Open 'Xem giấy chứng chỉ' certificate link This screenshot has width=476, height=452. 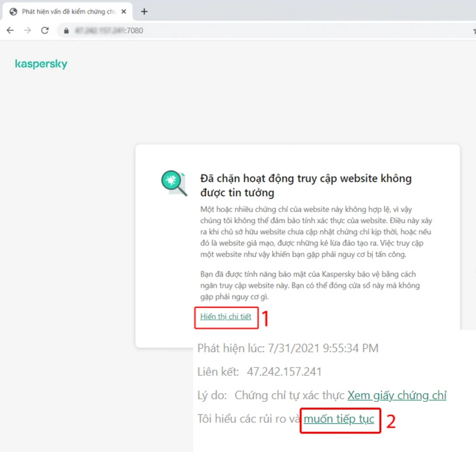click(397, 395)
